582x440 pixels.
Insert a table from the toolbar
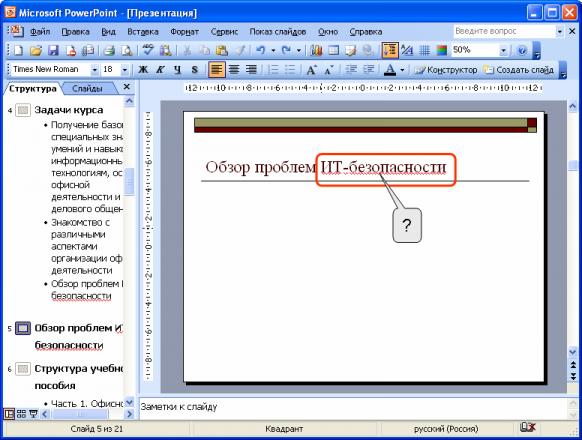(333, 50)
